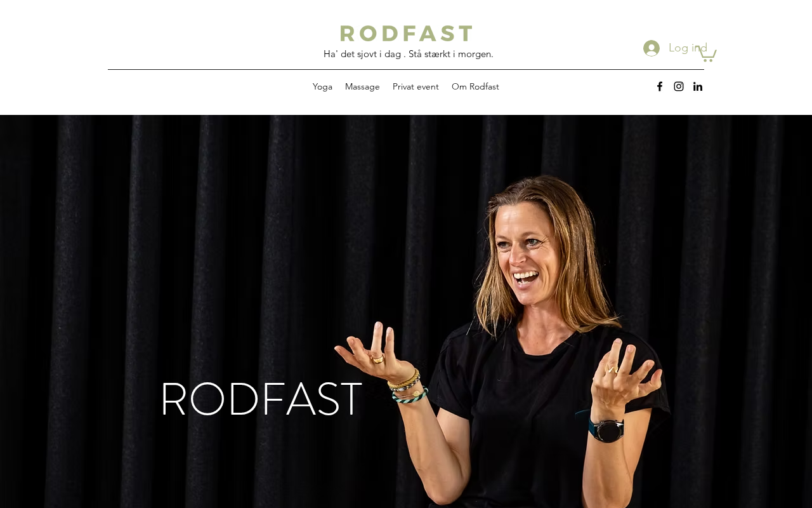Click the horizontal divider line under the header
The image size is (812, 508).
pos(406,69)
